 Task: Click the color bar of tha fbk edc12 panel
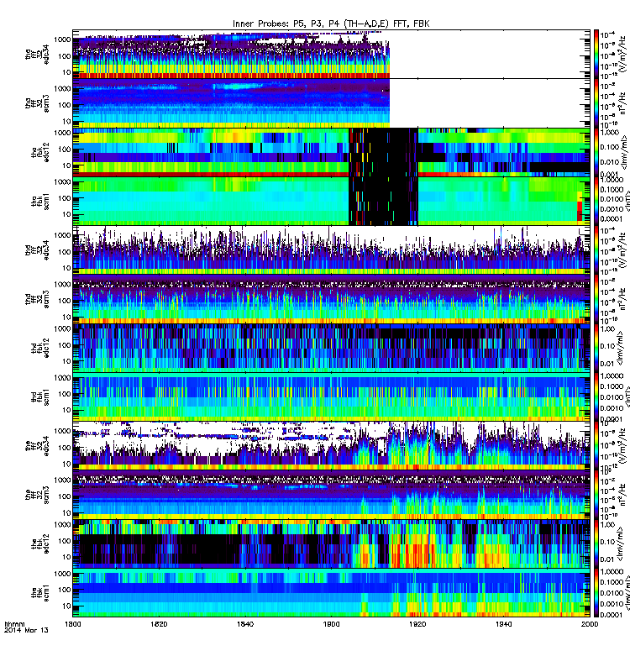point(596,152)
